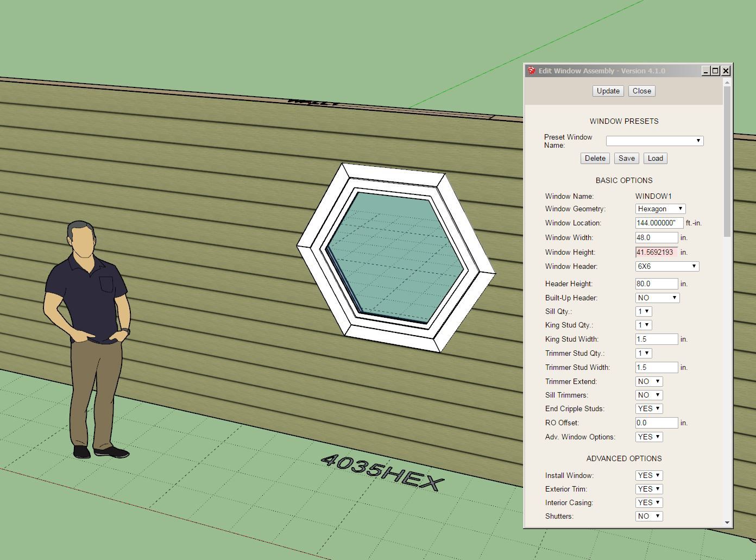Click the scrollbar up arrow in dialog
Screen dimensions: 756x560
(727, 83)
